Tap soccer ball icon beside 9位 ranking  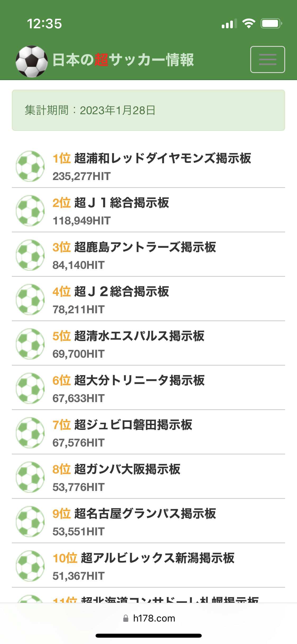click(30, 522)
